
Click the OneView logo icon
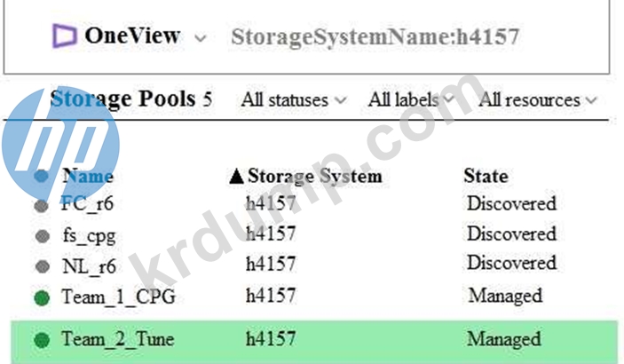[x=65, y=36]
